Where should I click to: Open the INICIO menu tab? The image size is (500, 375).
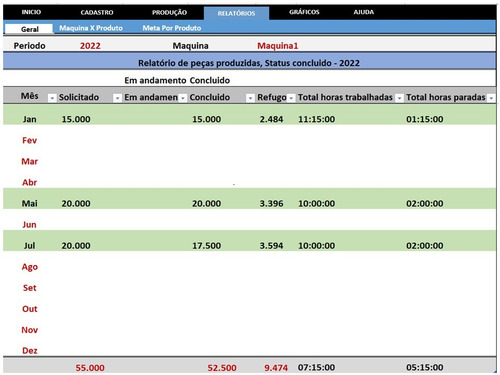(31, 12)
